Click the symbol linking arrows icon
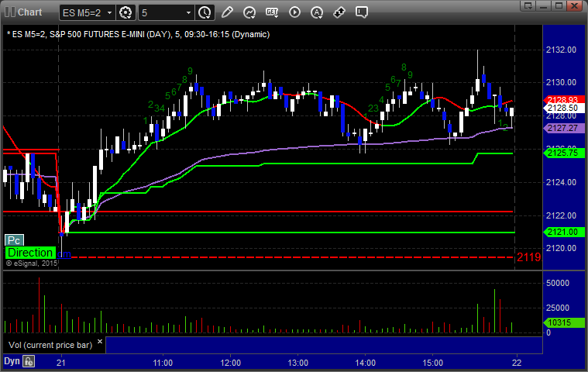This screenshot has width=588, height=372. pyautogui.click(x=339, y=12)
